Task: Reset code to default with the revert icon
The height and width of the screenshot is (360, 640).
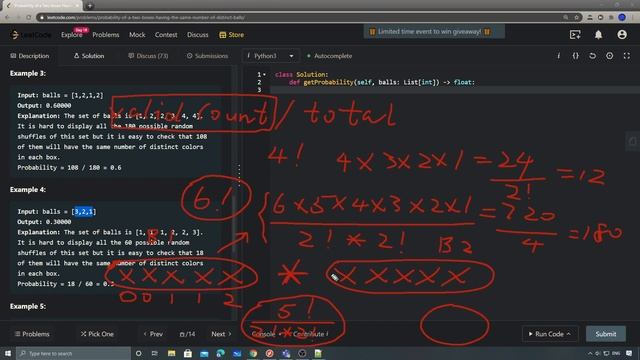Action: (592, 56)
